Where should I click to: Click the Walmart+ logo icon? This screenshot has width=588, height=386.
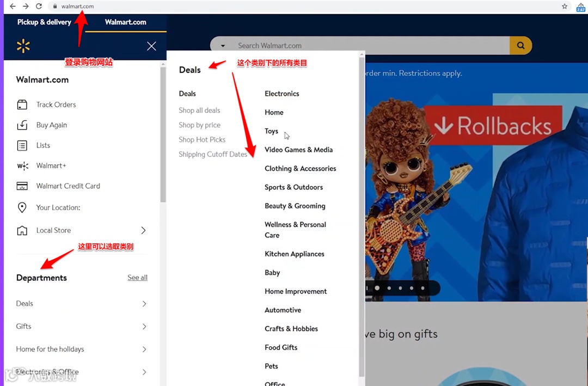[x=22, y=166]
